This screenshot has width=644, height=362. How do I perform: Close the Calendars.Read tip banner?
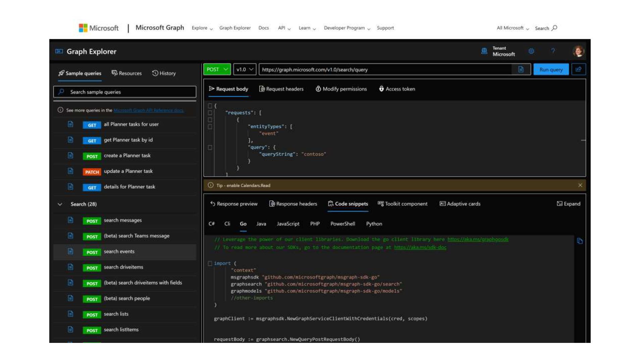coord(580,185)
